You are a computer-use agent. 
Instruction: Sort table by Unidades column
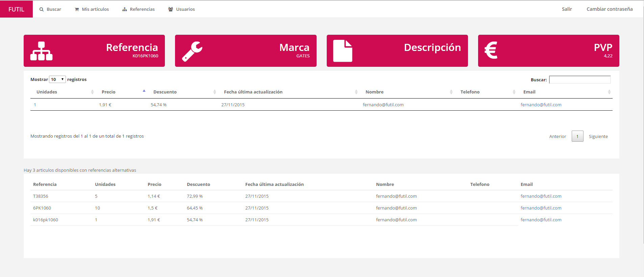(x=47, y=92)
